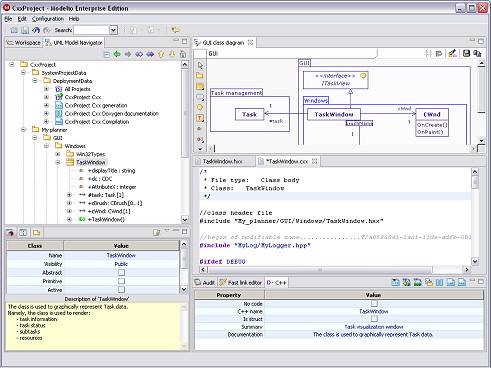The height and width of the screenshot is (368, 491).
Task: Toggle the Is struct checkbox
Action: 374,319
